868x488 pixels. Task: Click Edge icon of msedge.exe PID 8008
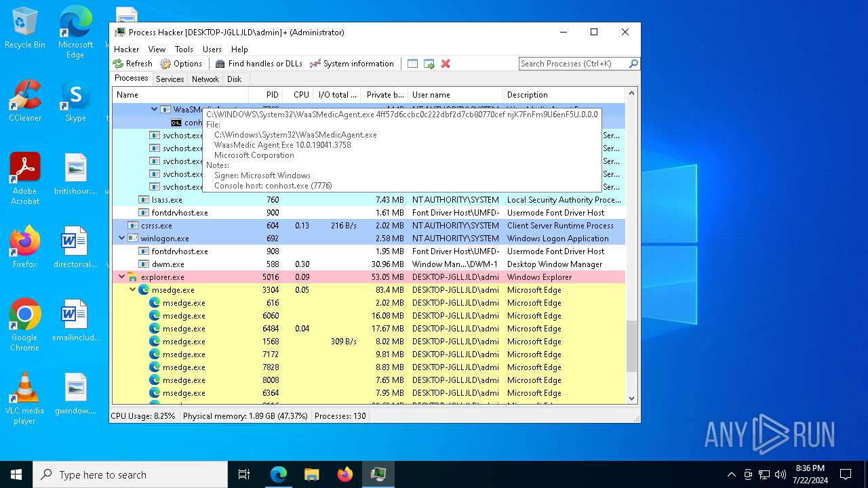(x=155, y=380)
